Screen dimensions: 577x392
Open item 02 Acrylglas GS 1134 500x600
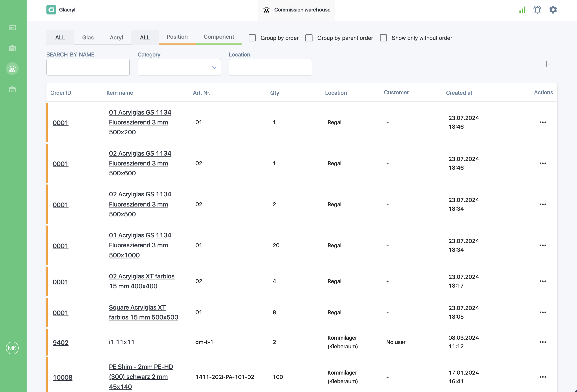point(140,163)
